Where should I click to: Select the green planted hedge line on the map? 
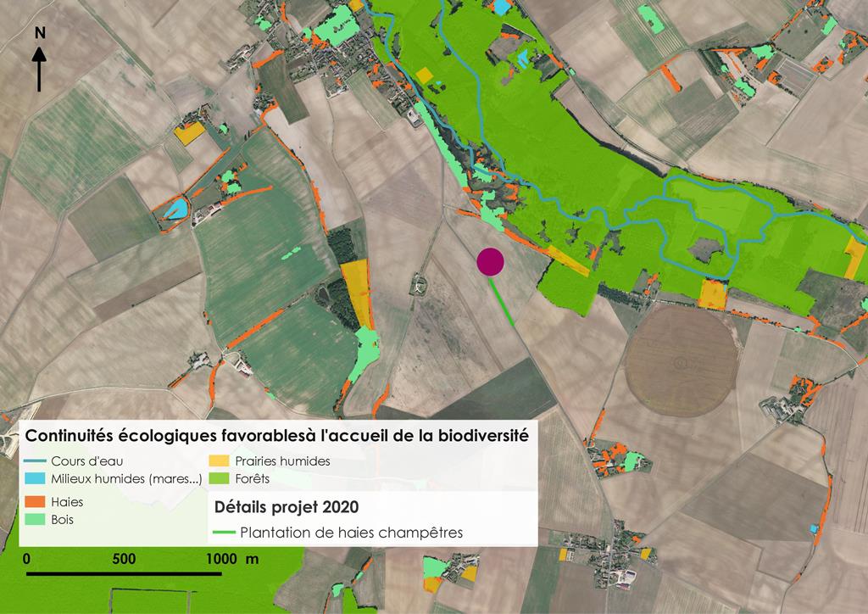(x=503, y=302)
